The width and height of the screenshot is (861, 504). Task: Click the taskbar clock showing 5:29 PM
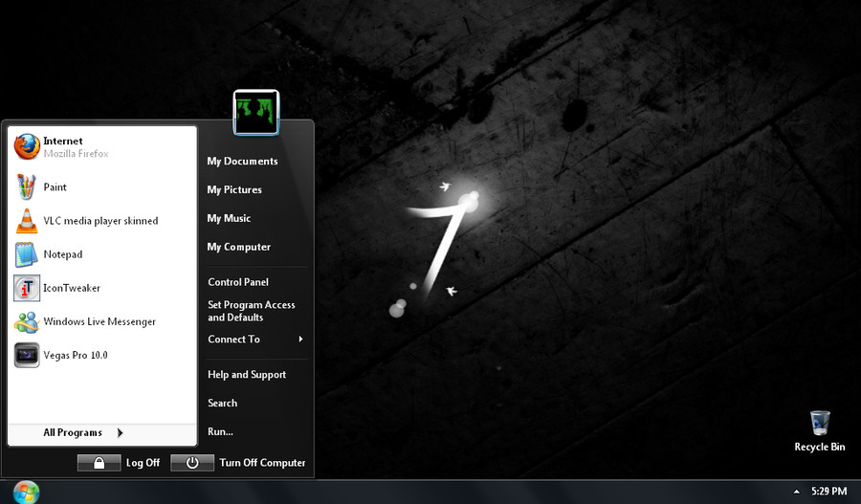828,492
